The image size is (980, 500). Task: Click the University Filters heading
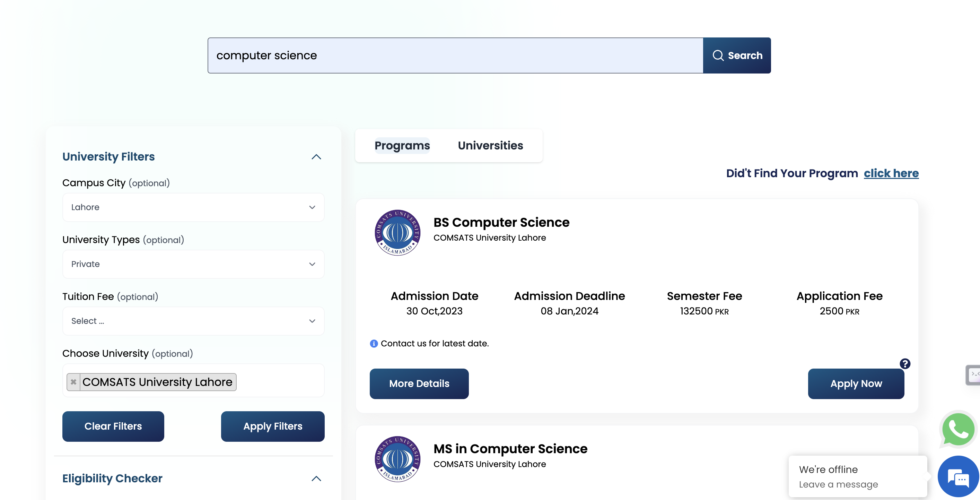[108, 156]
